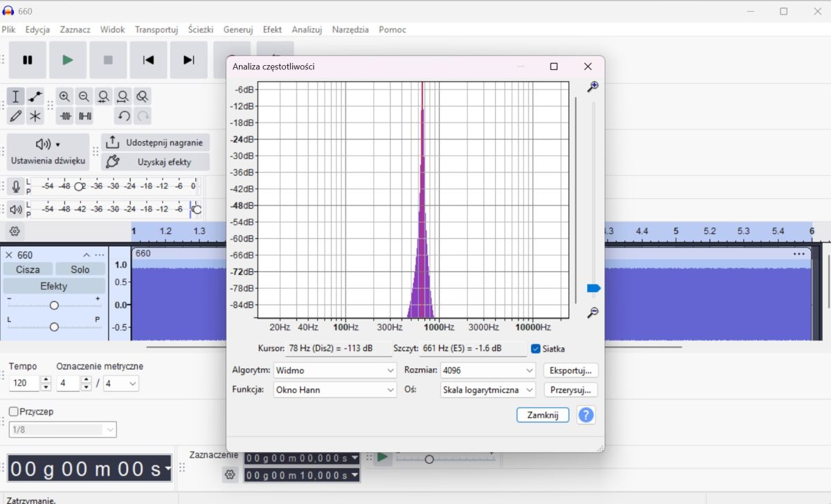The image size is (831, 504).
Task: Open the Edycja menu
Action: point(37,30)
